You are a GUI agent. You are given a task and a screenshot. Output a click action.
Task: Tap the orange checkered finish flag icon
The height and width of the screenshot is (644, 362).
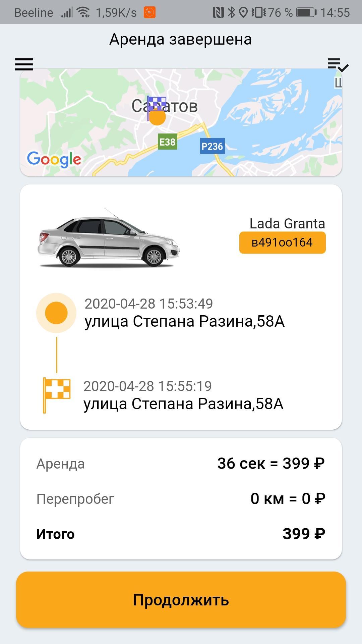coord(56,395)
